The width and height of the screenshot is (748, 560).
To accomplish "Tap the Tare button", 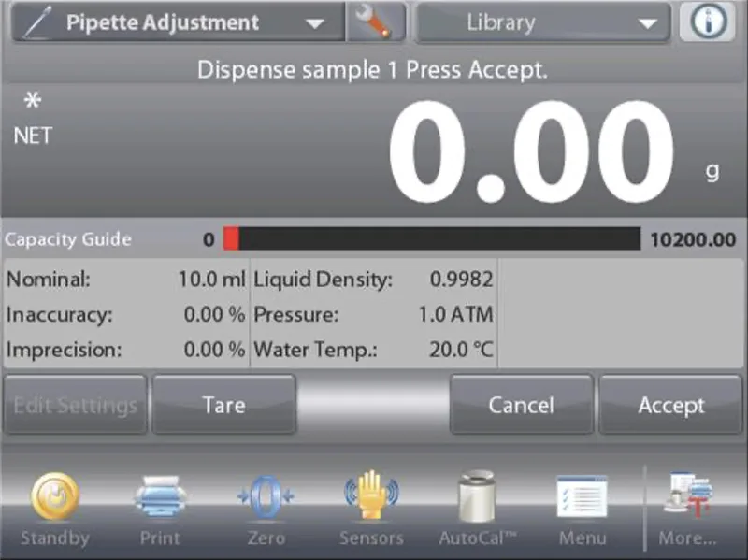I will tap(223, 405).
